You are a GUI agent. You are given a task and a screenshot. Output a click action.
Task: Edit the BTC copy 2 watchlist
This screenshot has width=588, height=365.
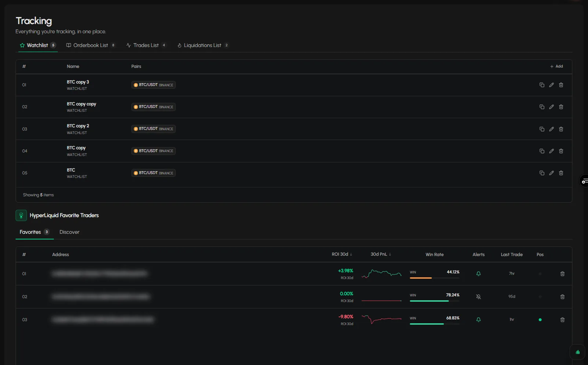point(551,129)
